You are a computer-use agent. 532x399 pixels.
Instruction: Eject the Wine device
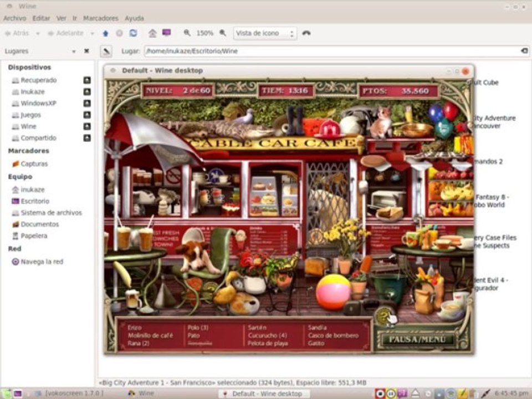pyautogui.click(x=87, y=126)
